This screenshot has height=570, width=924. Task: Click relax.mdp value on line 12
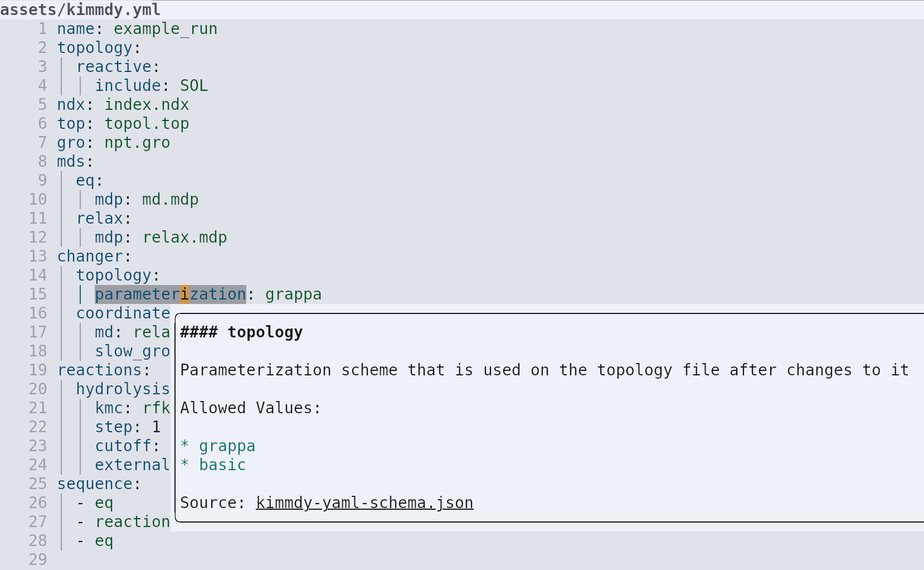pos(184,237)
